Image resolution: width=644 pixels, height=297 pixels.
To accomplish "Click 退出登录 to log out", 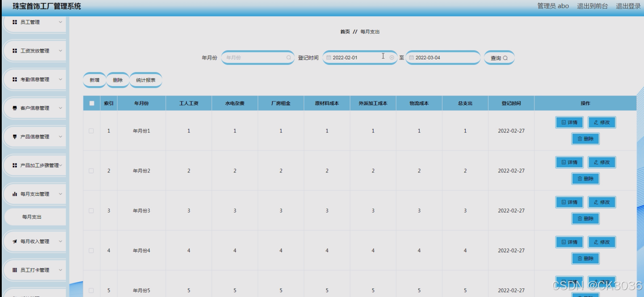I will pos(628,6).
